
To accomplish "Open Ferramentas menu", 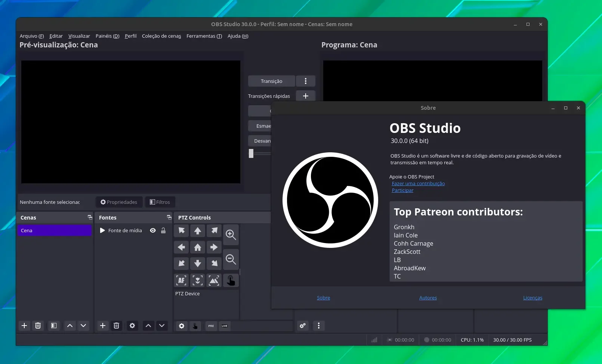I will pos(204,36).
